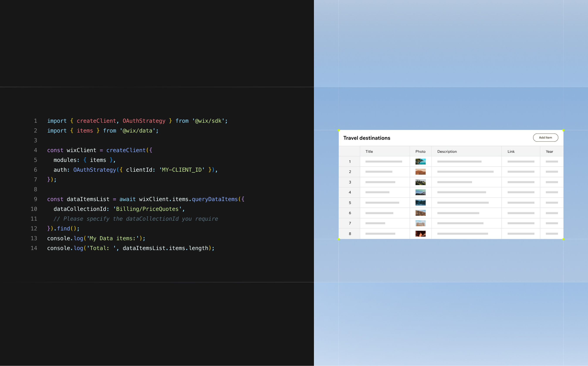The height and width of the screenshot is (366, 588).
Task: Click the year cell in row 4
Action: click(552, 192)
